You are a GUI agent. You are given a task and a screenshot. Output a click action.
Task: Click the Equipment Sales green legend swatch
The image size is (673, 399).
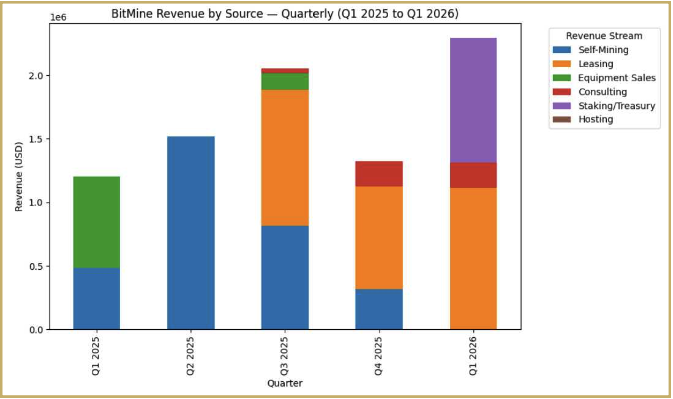point(562,78)
